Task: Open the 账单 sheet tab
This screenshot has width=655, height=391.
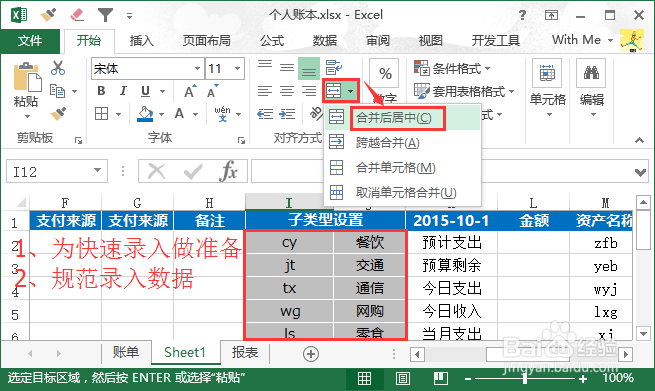Action: pyautogui.click(x=126, y=353)
